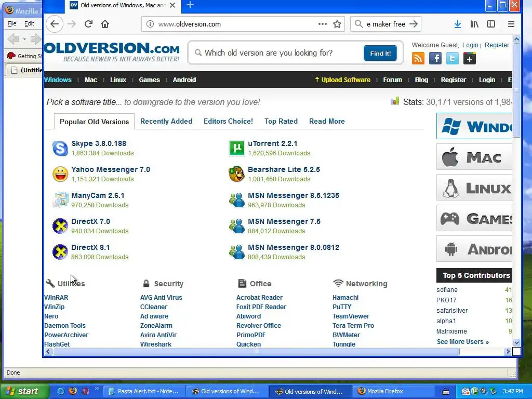Click contributor sofiane in Top 5 Contributors
This screenshot has width=532, height=399.
tap(447, 290)
